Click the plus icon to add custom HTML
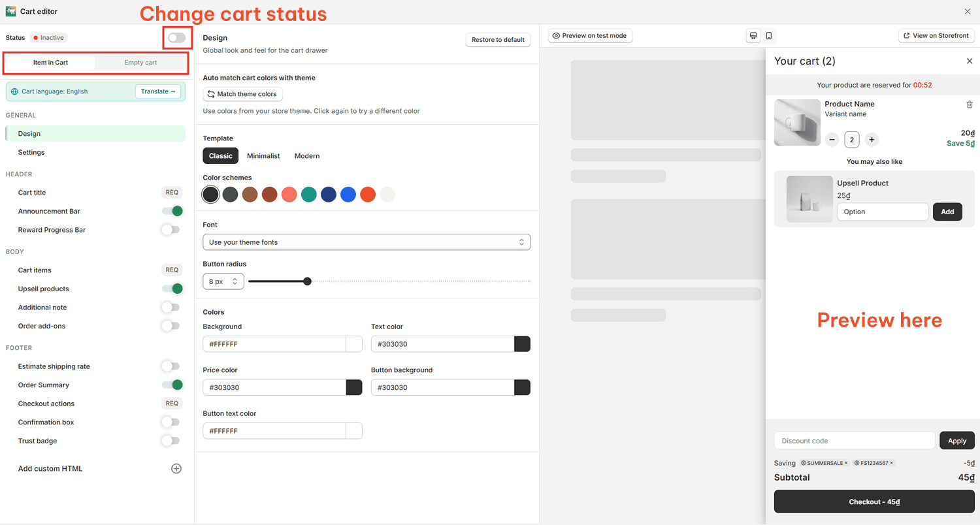The height and width of the screenshot is (525, 980). (x=176, y=468)
